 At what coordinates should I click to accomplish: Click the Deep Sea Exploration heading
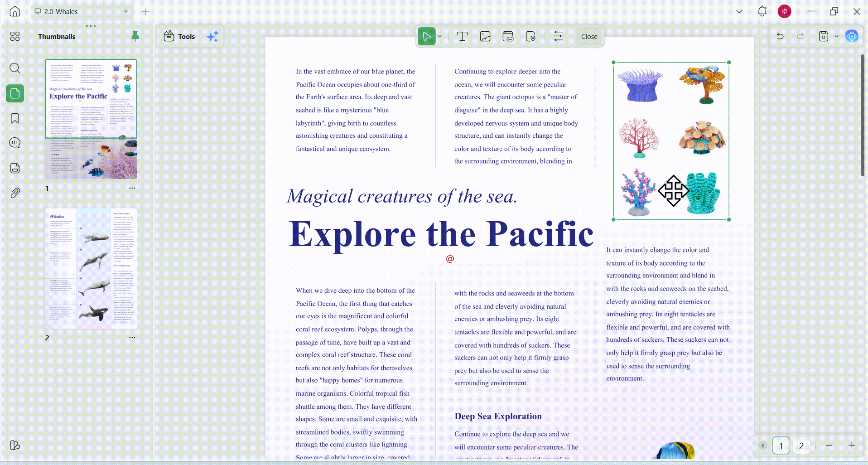tap(498, 416)
